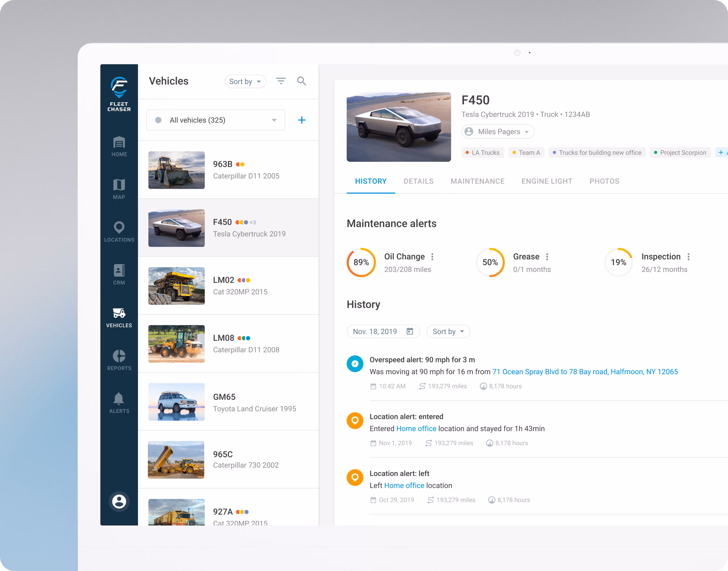Click the calendar icon in date picker
Image resolution: width=728 pixels, height=571 pixels.
tap(410, 331)
